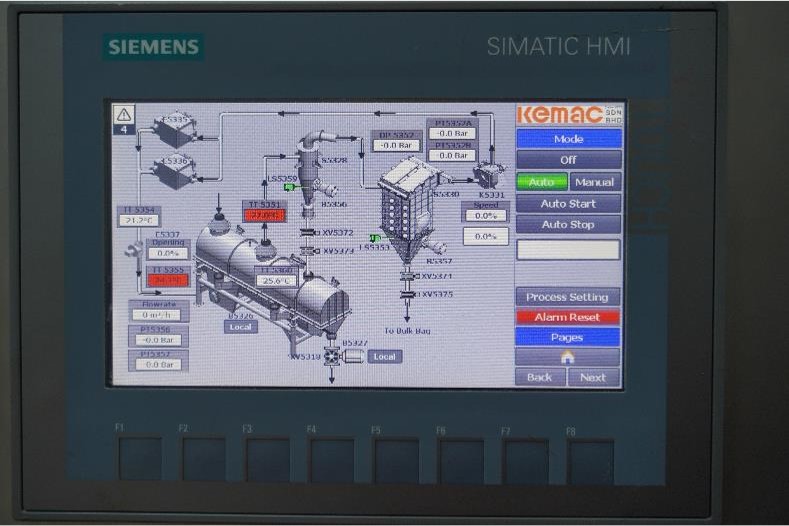Click the green LS5359 level switch indicator
The image size is (789, 526).
290,187
